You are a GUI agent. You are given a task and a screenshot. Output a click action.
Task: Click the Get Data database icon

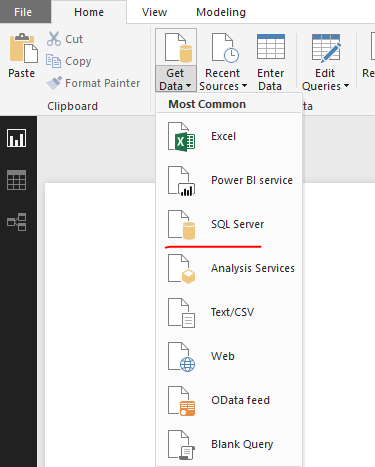(x=178, y=48)
